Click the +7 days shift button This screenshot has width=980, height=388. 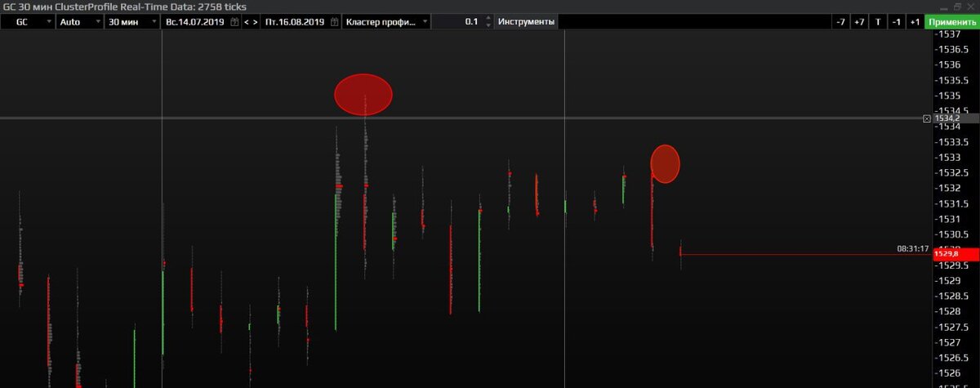coord(858,22)
